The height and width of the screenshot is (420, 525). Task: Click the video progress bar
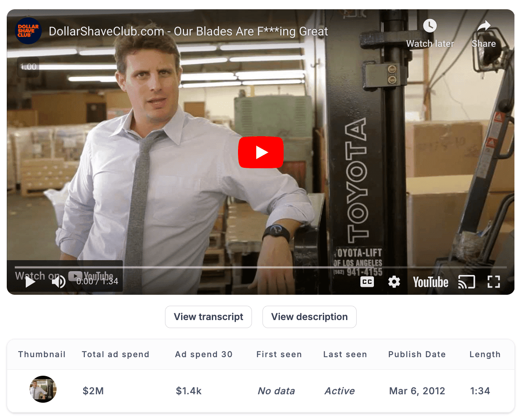260,267
